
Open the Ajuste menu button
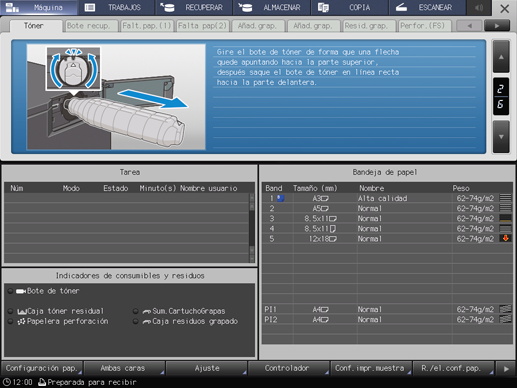pos(206,368)
